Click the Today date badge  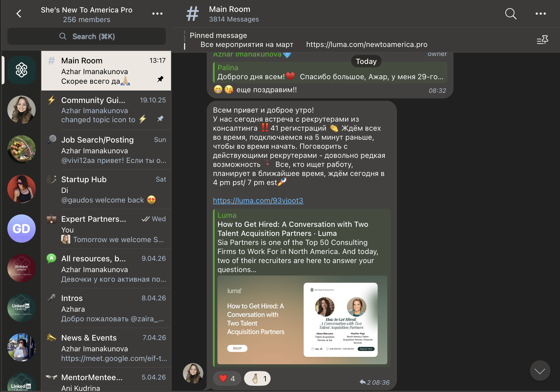point(366,61)
